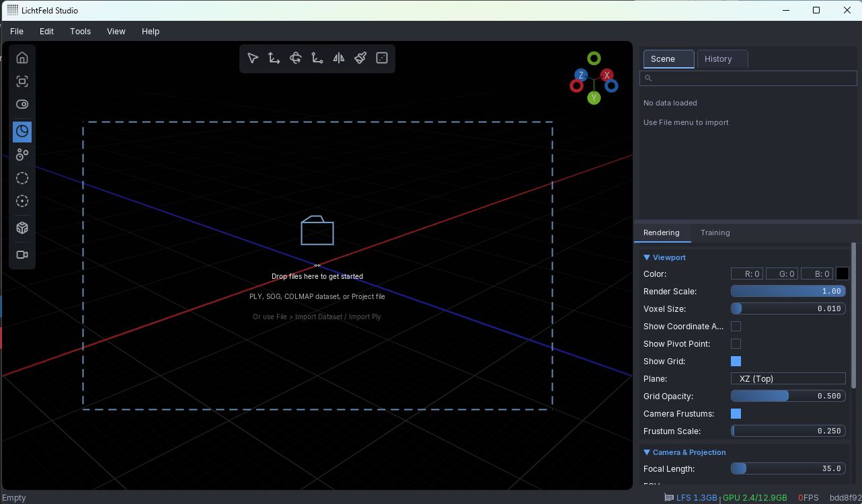Select the brush tool in top toolbar
Viewport: 862px width, 504px height.
360,58
